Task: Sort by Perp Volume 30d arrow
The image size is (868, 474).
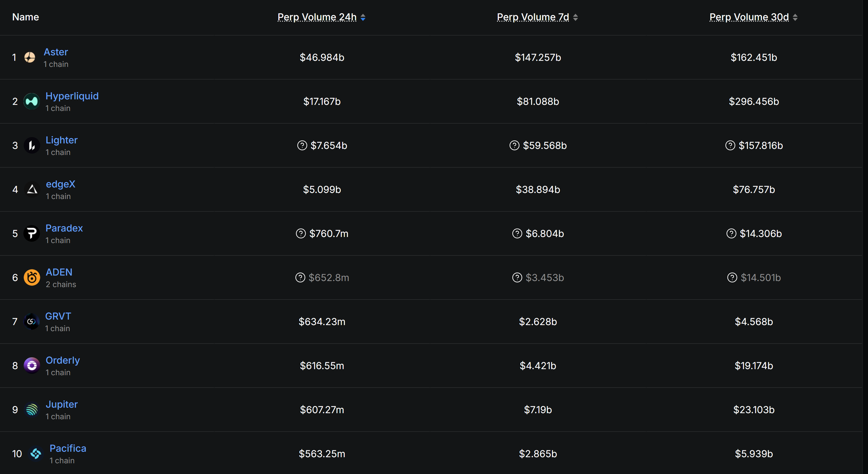Action: pos(795,17)
